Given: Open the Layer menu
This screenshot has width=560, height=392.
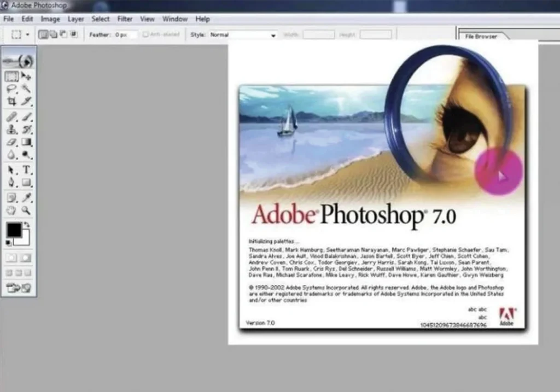Looking at the screenshot, I should tap(75, 19).
